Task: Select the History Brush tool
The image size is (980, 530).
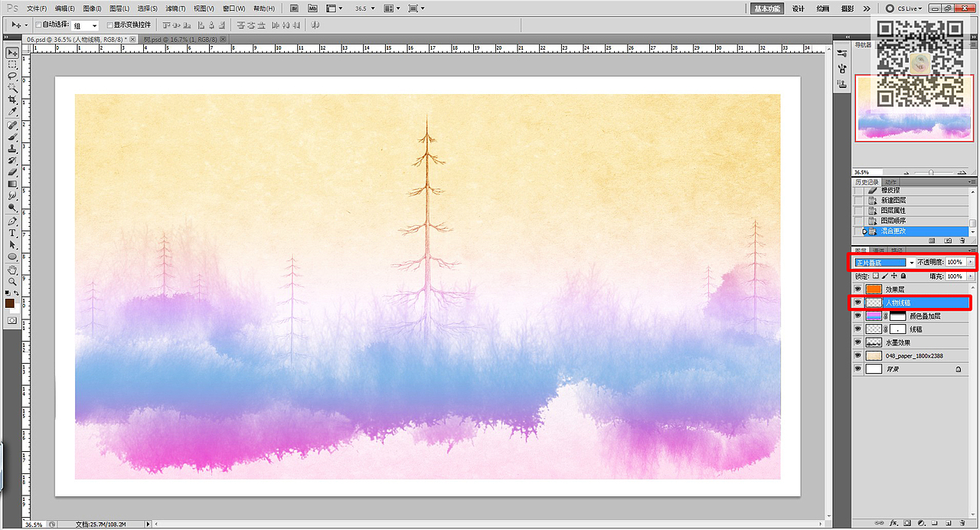Action: point(12,160)
